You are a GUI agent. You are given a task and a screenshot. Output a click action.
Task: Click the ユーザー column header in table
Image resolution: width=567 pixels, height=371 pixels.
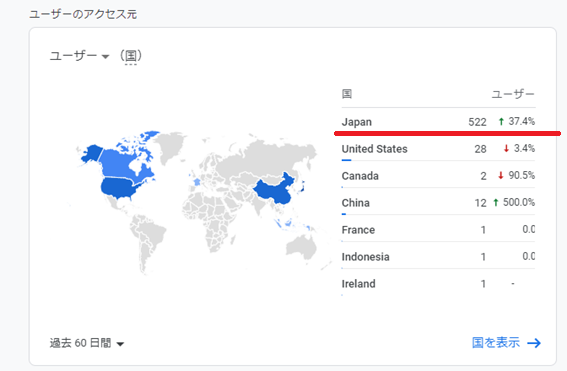click(513, 94)
